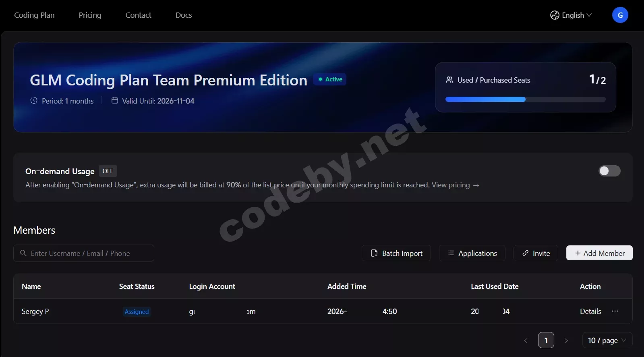Click the Seat Status column header
Viewport: 644px width, 357px height.
click(x=137, y=286)
